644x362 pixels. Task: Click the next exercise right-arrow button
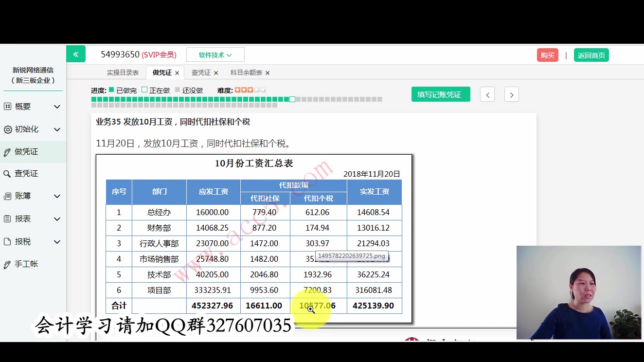511,94
